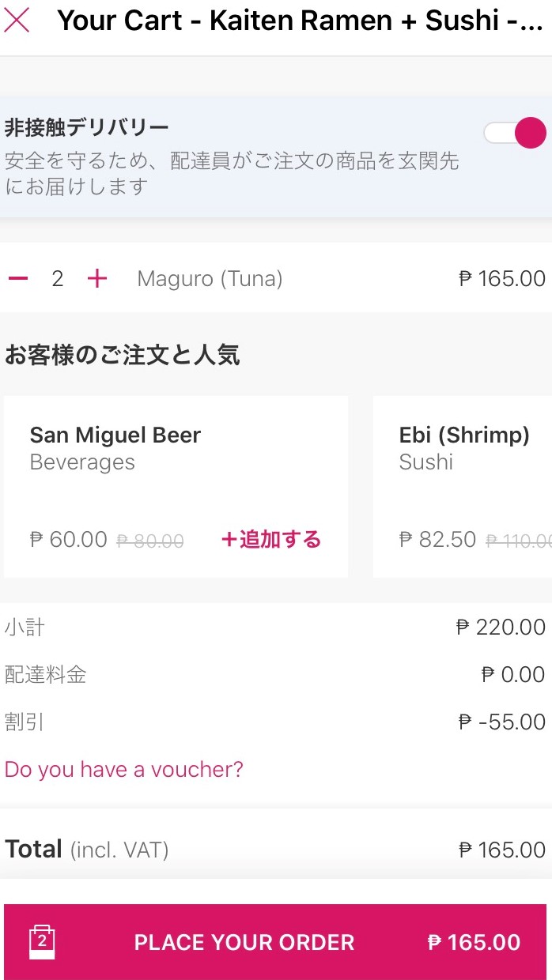Tap the Maguro item price ₱165.00
This screenshot has height=980, width=552.
pyautogui.click(x=502, y=278)
